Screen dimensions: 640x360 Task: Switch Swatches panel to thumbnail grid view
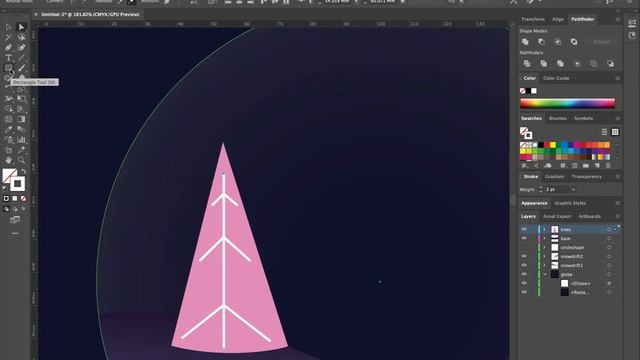[x=615, y=132]
